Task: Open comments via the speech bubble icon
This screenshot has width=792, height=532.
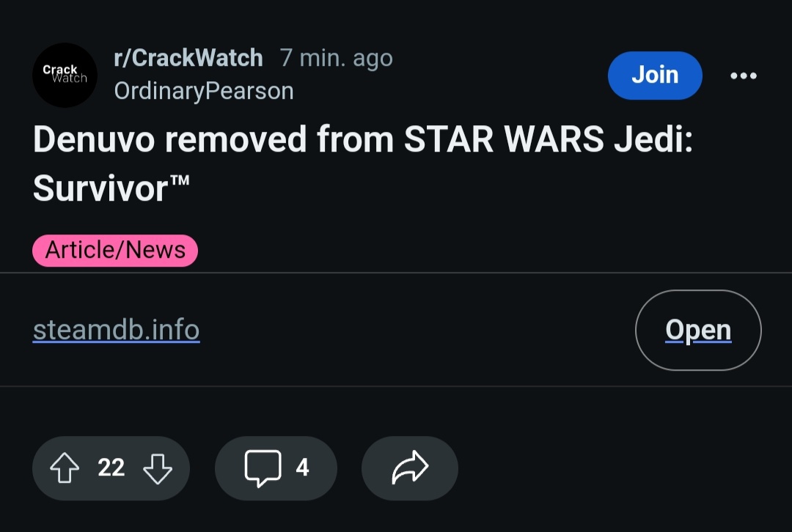Action: [x=263, y=468]
